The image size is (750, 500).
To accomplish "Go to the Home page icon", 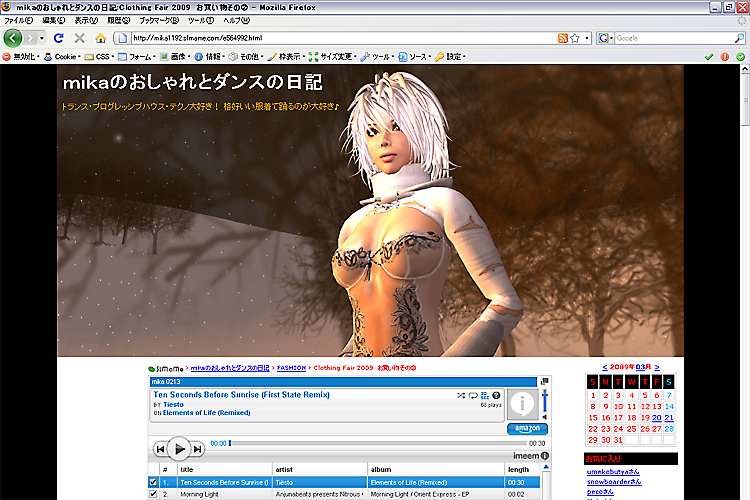I will 100,38.
